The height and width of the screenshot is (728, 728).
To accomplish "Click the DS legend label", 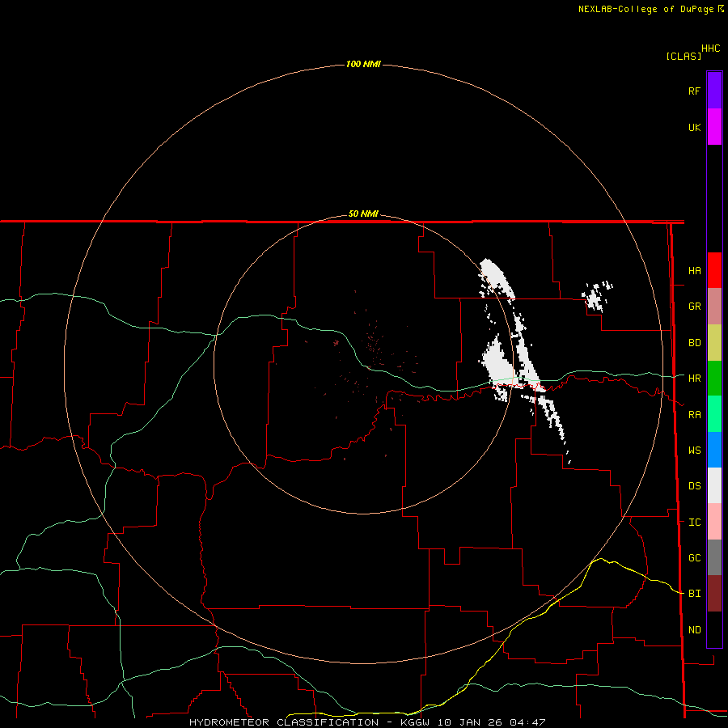I will coord(694,485).
